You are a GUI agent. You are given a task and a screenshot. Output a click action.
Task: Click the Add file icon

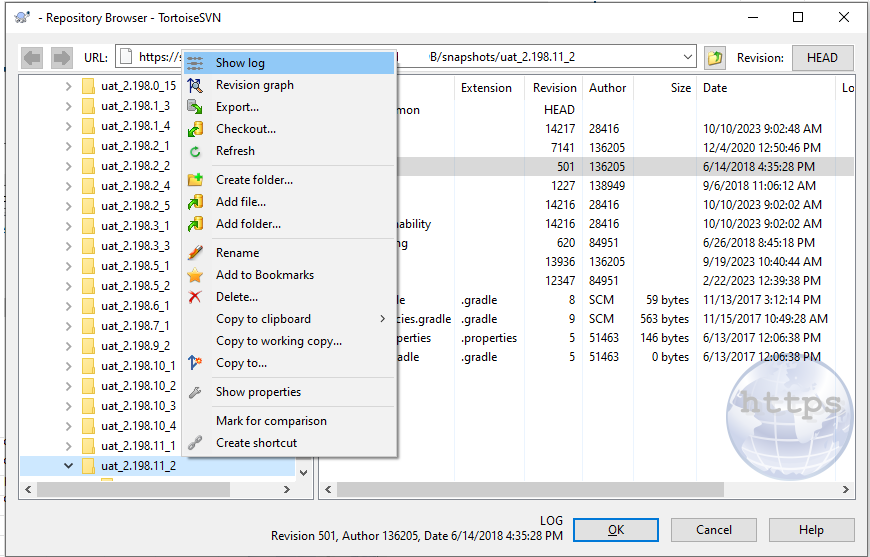tap(195, 202)
